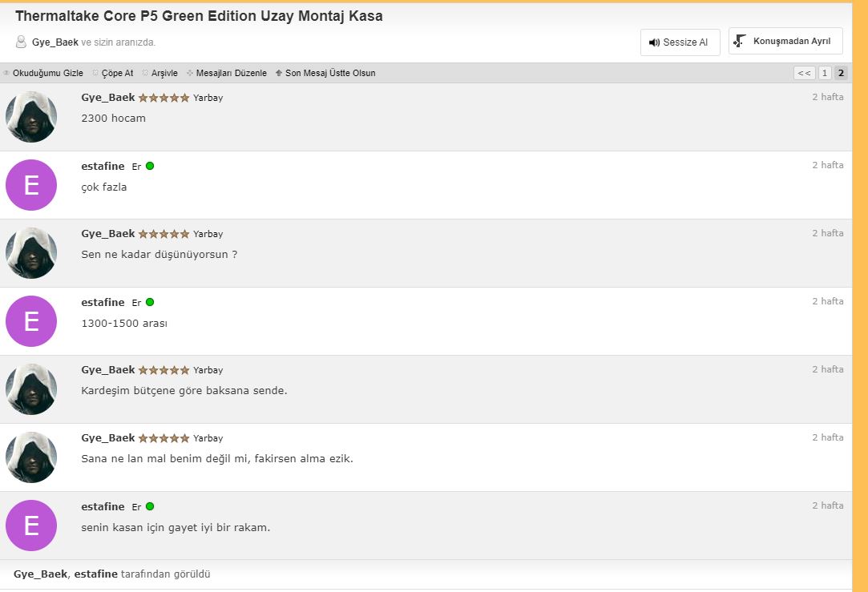Click the user silhouette icon beside Gye_Baek
Screen dimensions: 868x592
(x=21, y=42)
